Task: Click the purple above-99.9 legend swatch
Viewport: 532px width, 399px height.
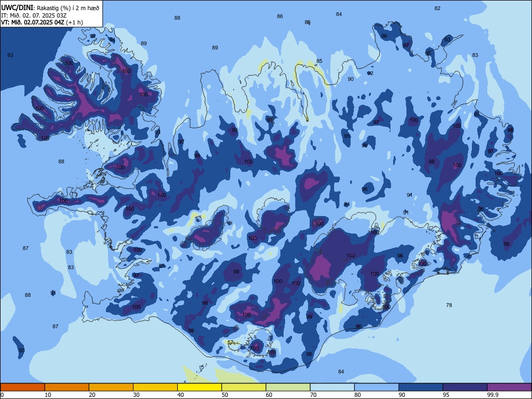Action: 509,387
